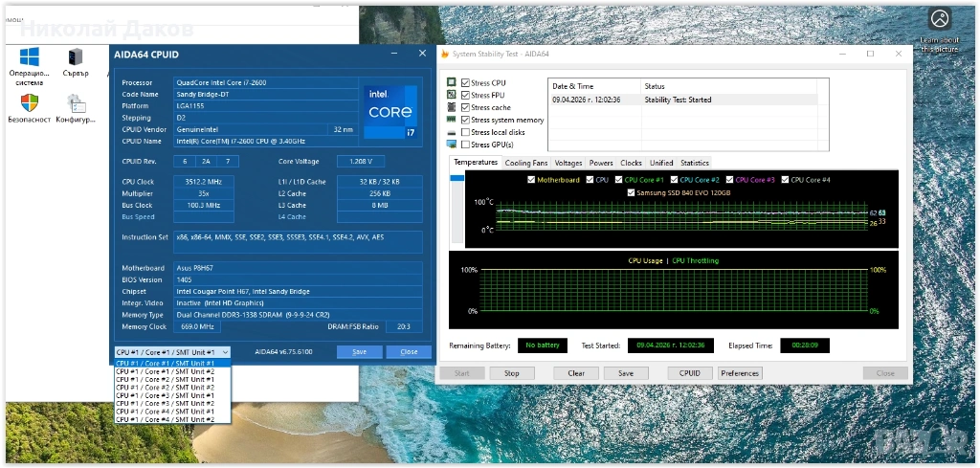Click the AIDA64 flame icon in title bar
The image size is (980, 468).
click(445, 54)
